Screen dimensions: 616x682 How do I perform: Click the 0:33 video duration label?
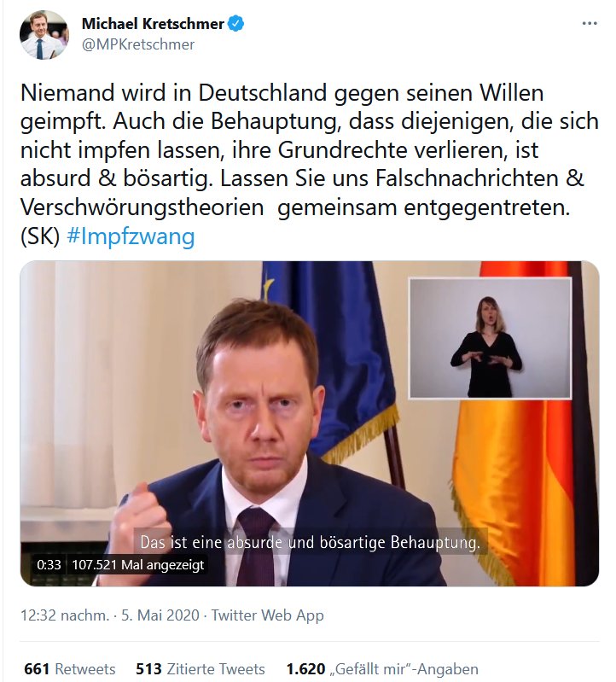(x=49, y=565)
